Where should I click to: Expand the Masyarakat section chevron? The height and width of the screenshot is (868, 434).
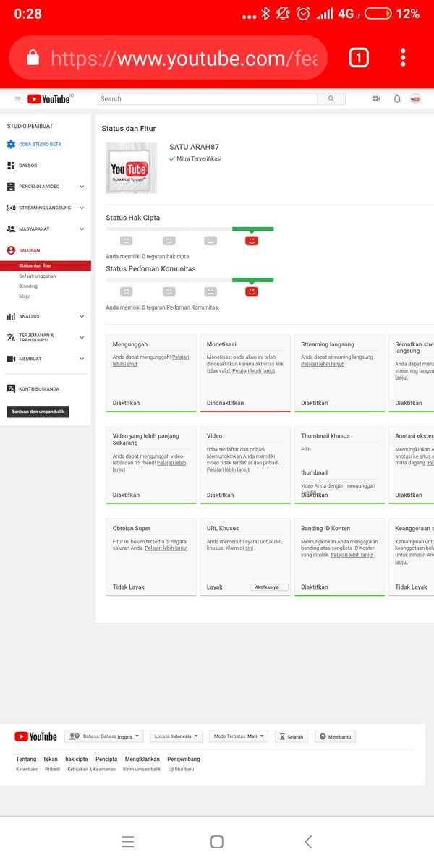pos(82,229)
